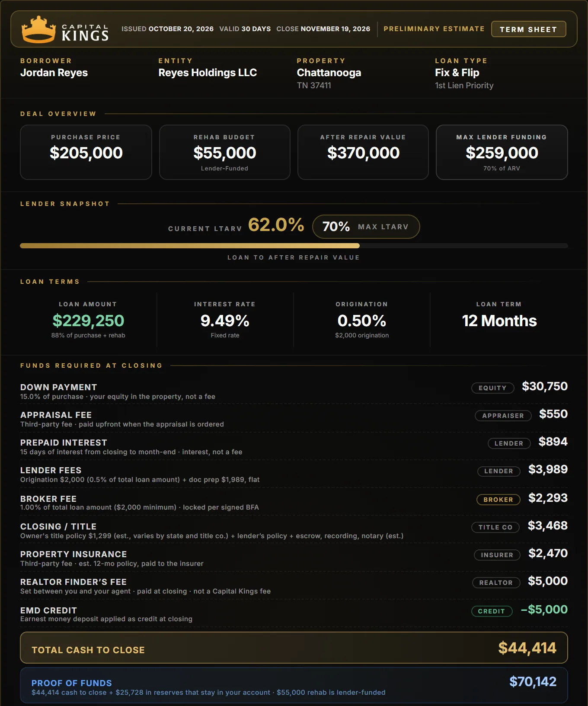Click the $894 prepaid interest amount

coord(553,442)
